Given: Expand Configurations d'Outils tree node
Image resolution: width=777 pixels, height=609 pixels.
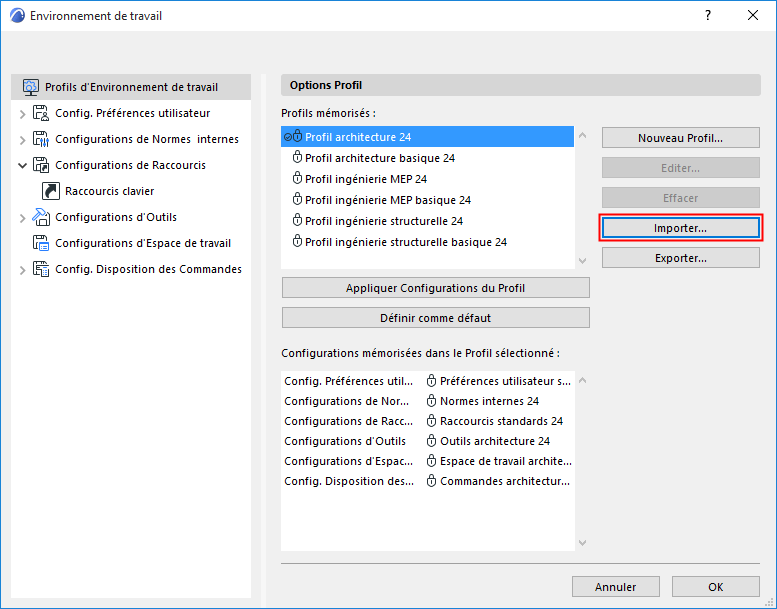Looking at the screenshot, I should point(22,218).
